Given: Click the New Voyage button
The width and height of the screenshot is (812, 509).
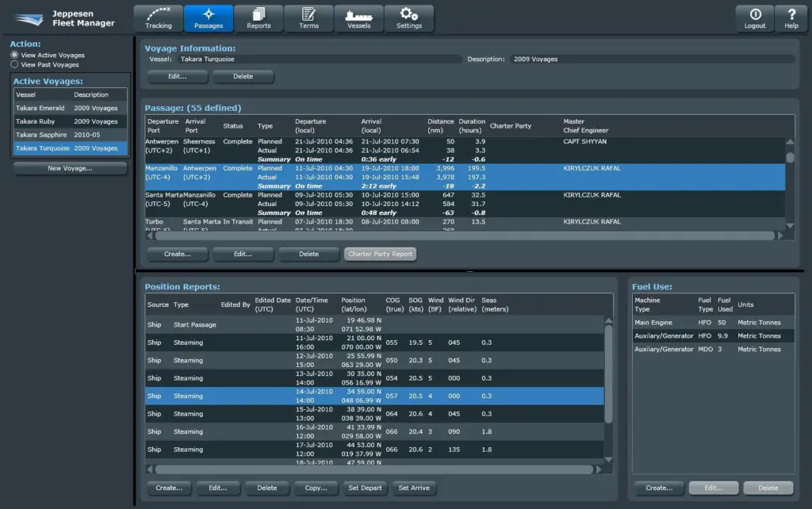Looking at the screenshot, I should click(70, 168).
